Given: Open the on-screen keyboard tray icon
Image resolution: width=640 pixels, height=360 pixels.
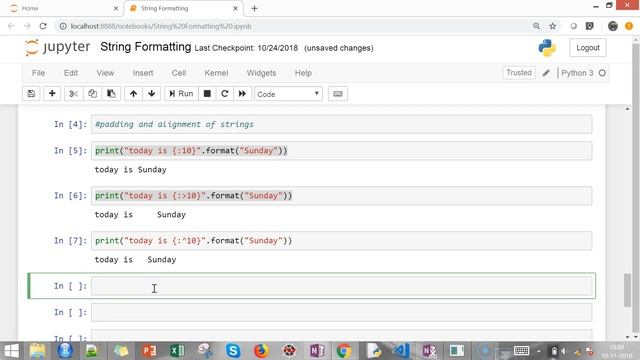Looking at the screenshot, I should click(x=521, y=351).
